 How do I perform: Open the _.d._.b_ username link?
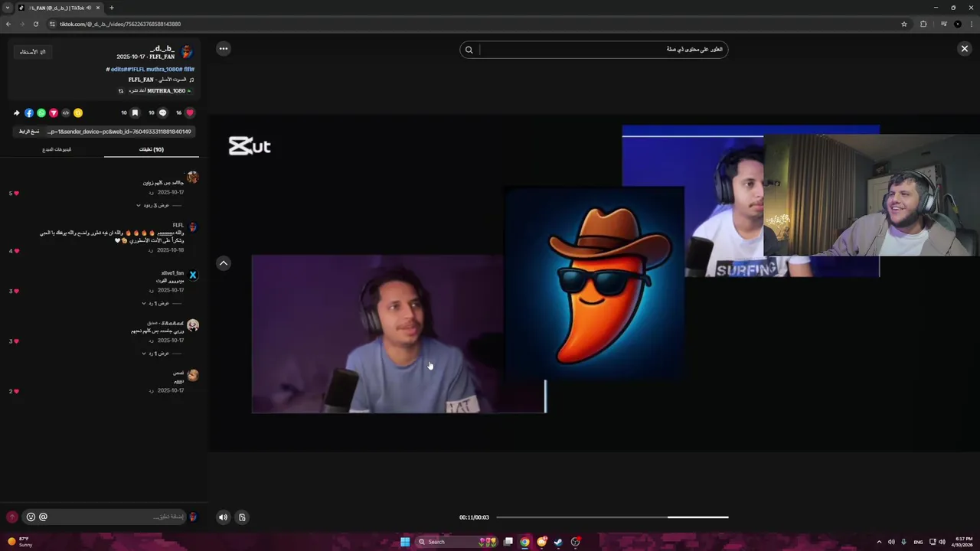pyautogui.click(x=162, y=48)
